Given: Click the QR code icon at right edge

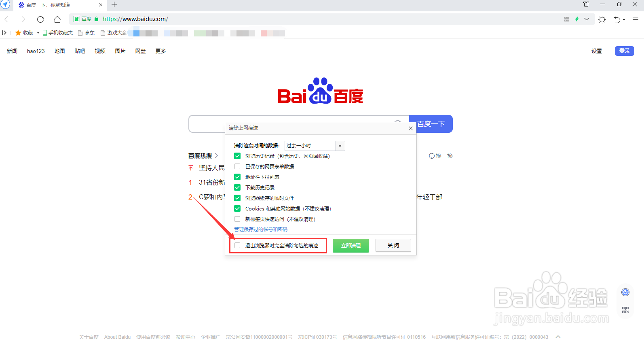Looking at the screenshot, I should pyautogui.click(x=625, y=310).
